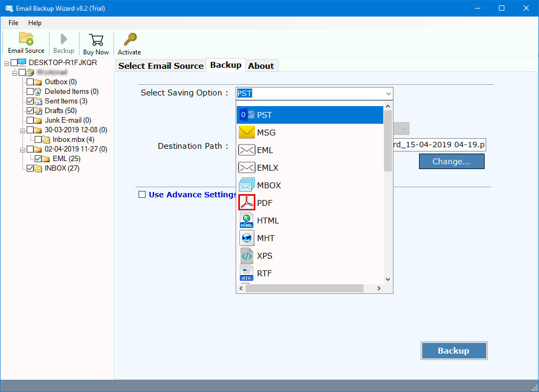Check the Junk E-mail (0) checkbox
Image resolution: width=539 pixels, height=392 pixels.
(x=30, y=121)
